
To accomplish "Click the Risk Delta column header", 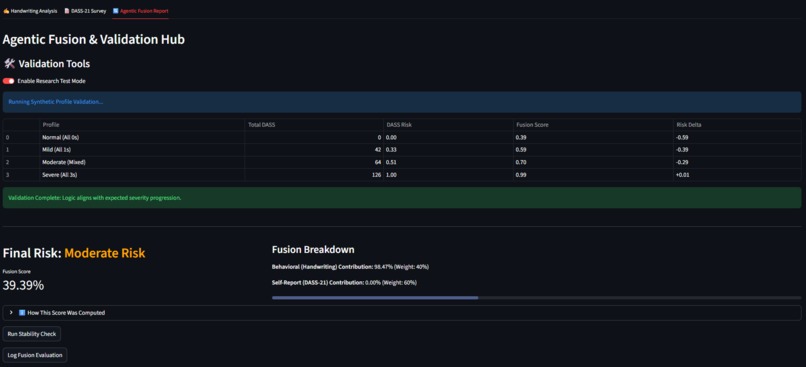I will coord(737,125).
